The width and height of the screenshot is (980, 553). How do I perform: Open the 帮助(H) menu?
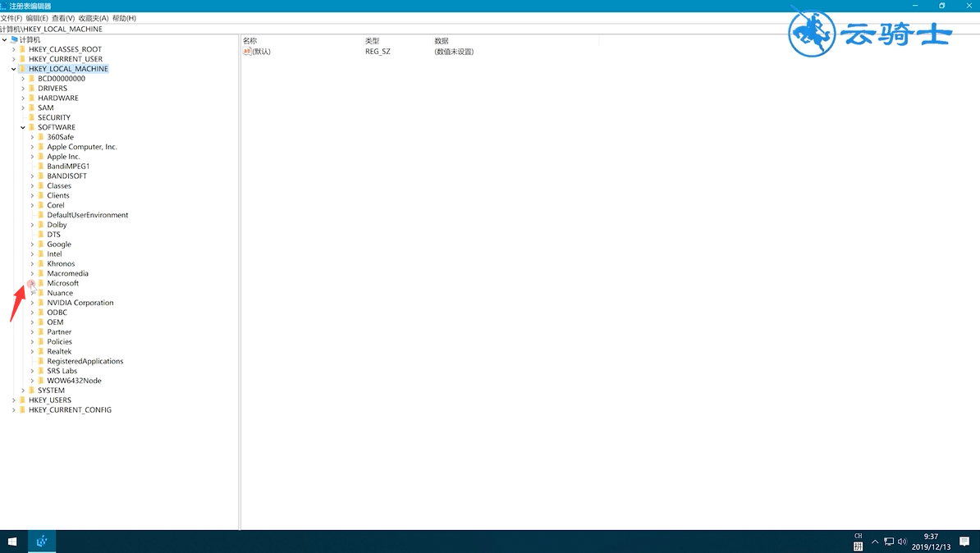coord(124,18)
